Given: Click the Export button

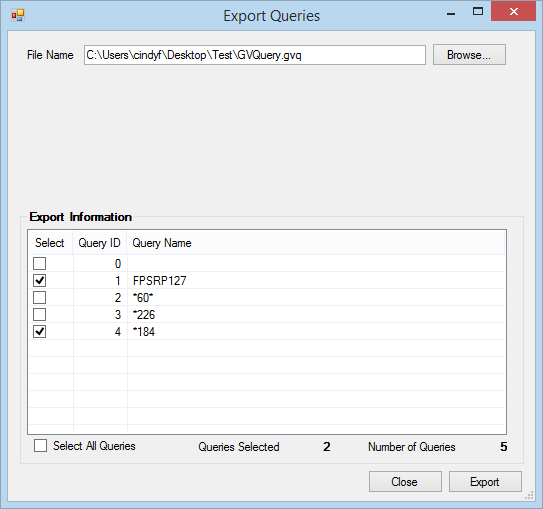Looking at the screenshot, I should point(485,481).
